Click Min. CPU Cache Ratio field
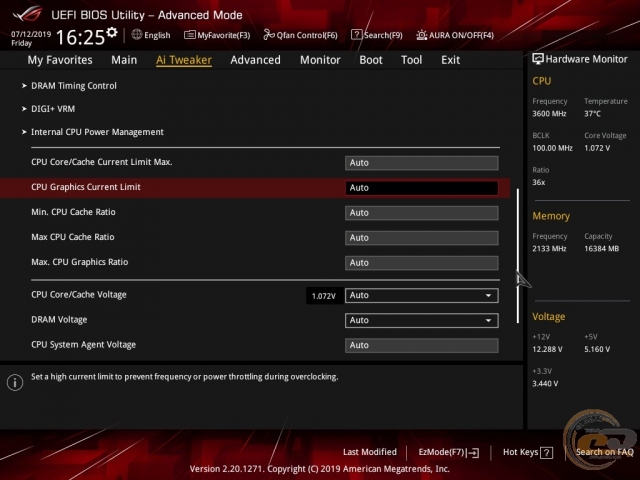This screenshot has width=640, height=480. coord(422,213)
